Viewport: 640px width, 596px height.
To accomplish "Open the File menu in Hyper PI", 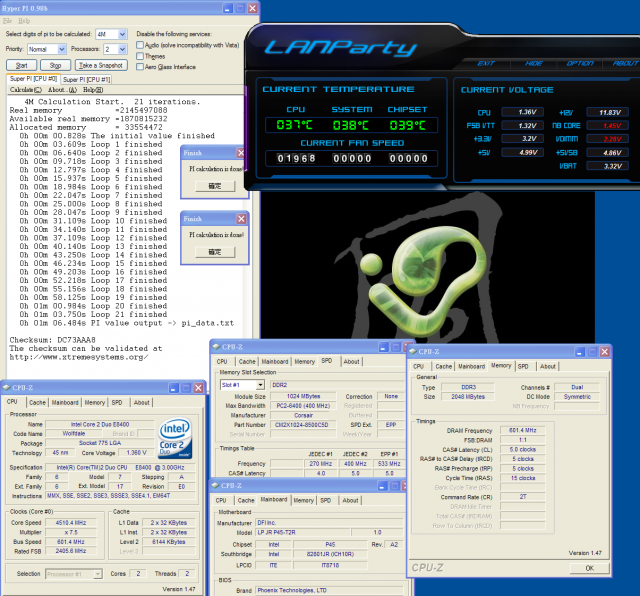I will tap(7, 20).
